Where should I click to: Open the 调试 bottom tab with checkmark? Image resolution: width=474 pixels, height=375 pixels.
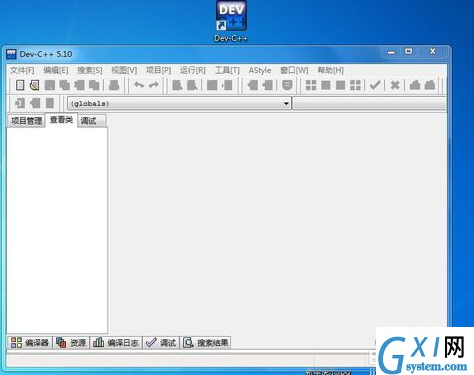[161, 342]
